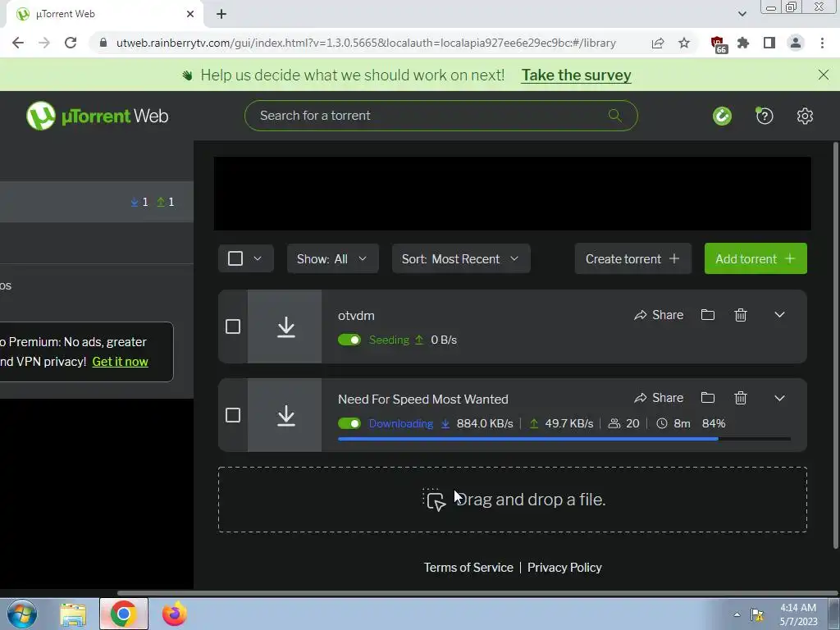This screenshot has width=840, height=630.
Task: Click the µTorrent Web browser tab
Action: (104, 15)
